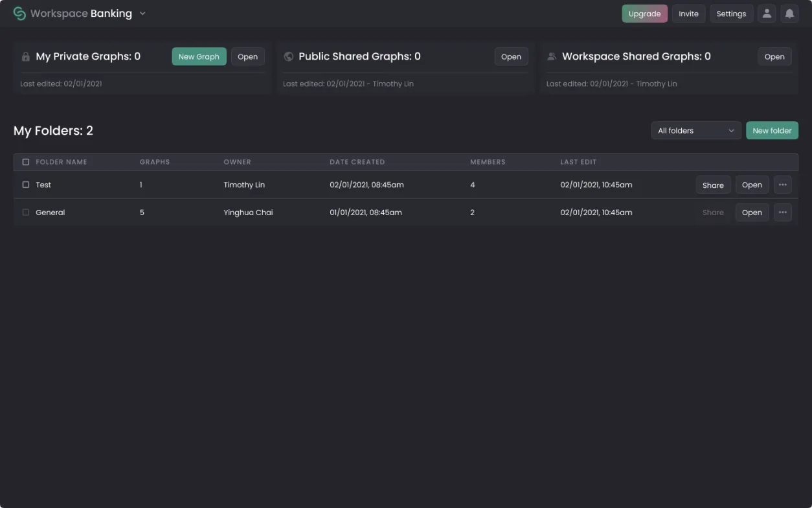
Task: Click the lock icon beside My Private Graphs
Action: [26, 56]
